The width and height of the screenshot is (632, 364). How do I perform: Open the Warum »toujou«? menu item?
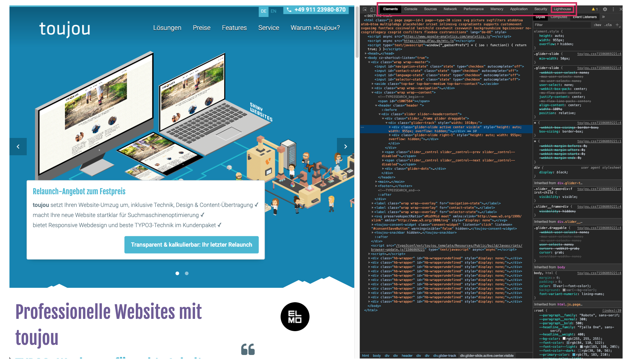(315, 28)
